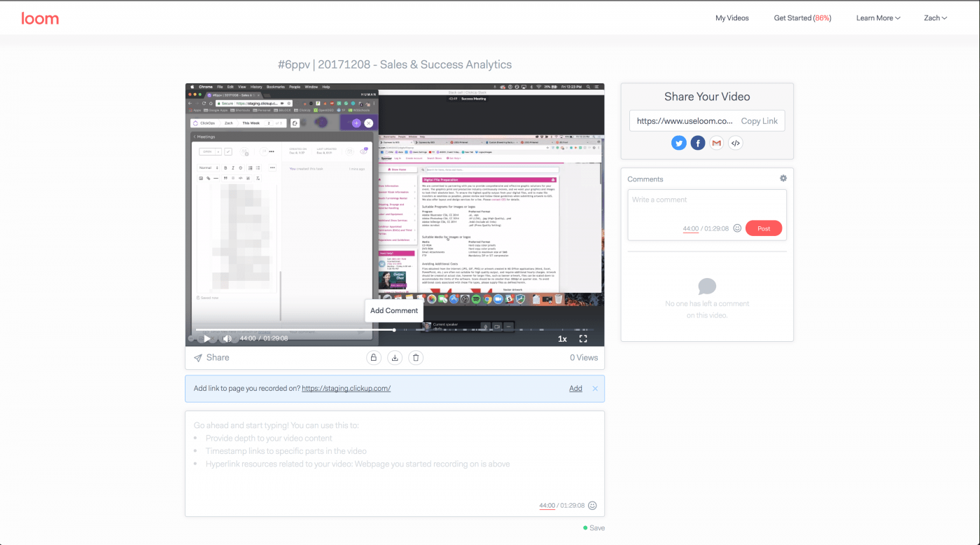This screenshot has height=545, width=980.
Task: Open emoji picker in the comment box
Action: [737, 228]
